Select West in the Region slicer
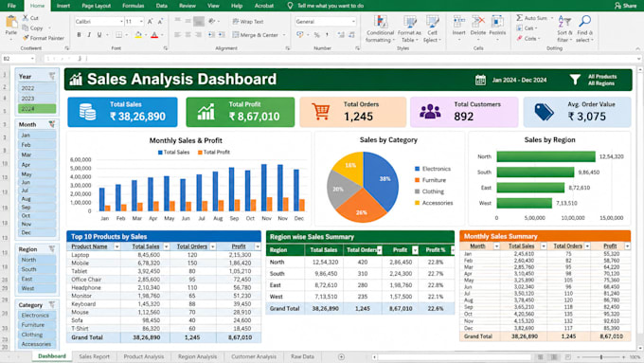Viewport: 644px width, 363px height. pyautogui.click(x=37, y=288)
